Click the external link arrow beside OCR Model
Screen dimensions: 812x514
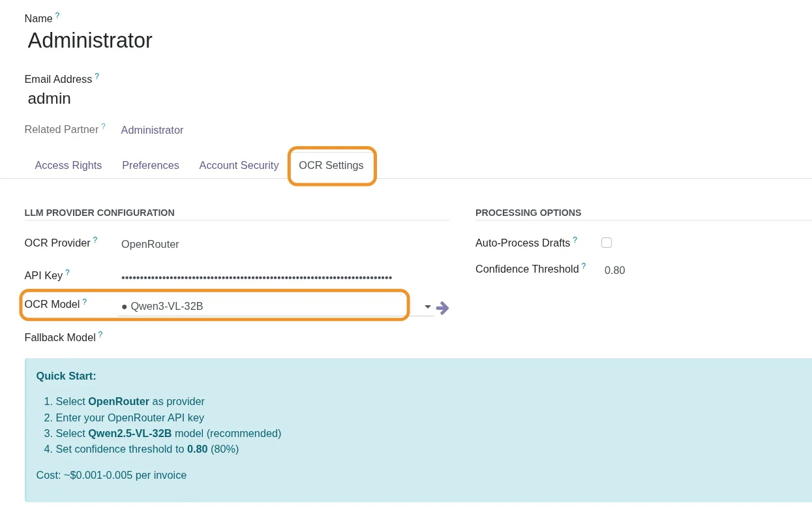(443, 308)
